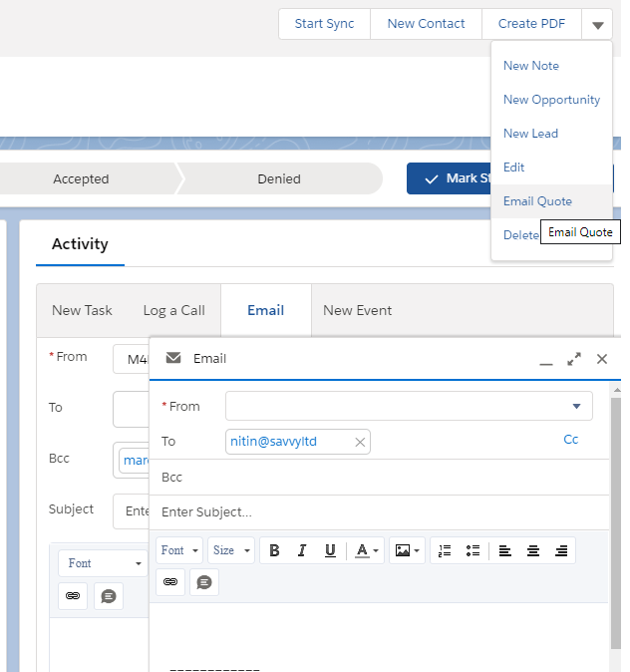Insert a bulleted list in the email
Viewport: 630px width, 672px height.
(472, 550)
